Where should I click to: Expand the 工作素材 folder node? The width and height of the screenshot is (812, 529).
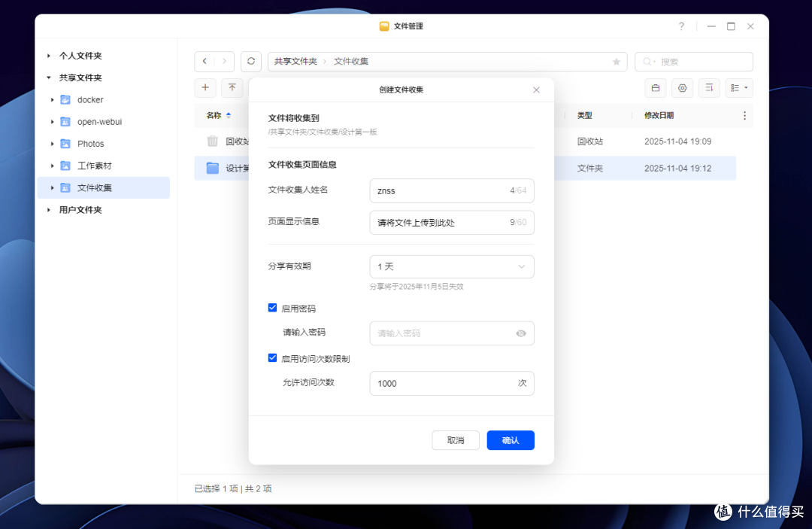click(x=53, y=166)
